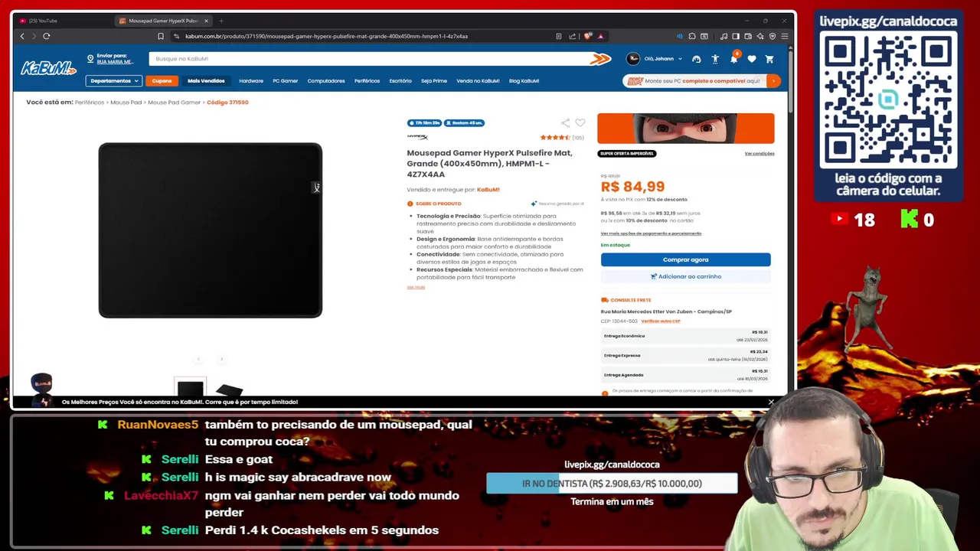The height and width of the screenshot is (551, 980).
Task: Click Verificar outro CEP link
Action: click(661, 321)
